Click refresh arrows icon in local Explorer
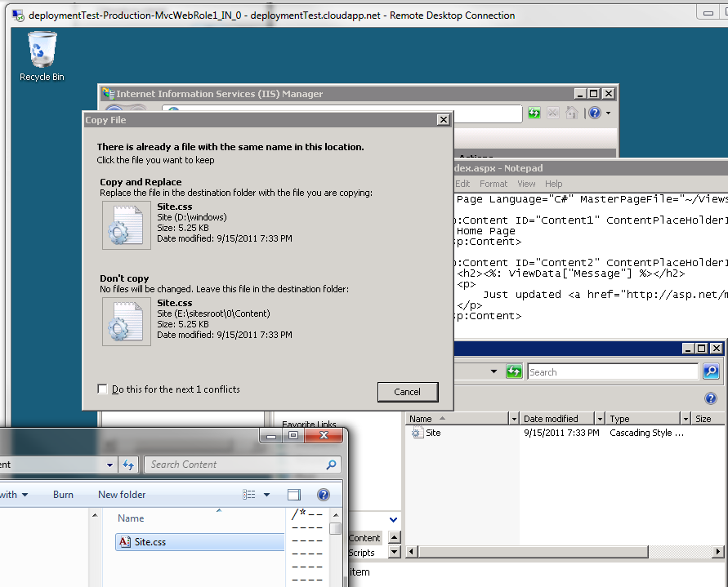 click(x=128, y=465)
